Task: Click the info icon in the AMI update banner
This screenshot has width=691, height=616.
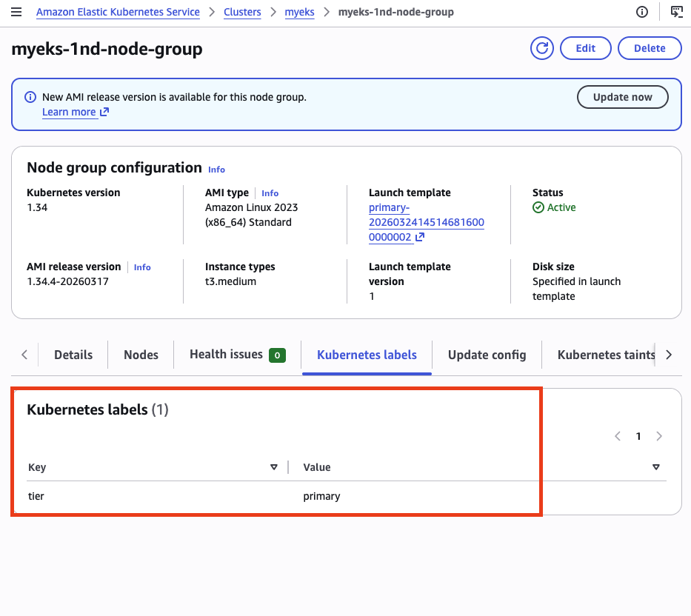Action: pos(29,97)
